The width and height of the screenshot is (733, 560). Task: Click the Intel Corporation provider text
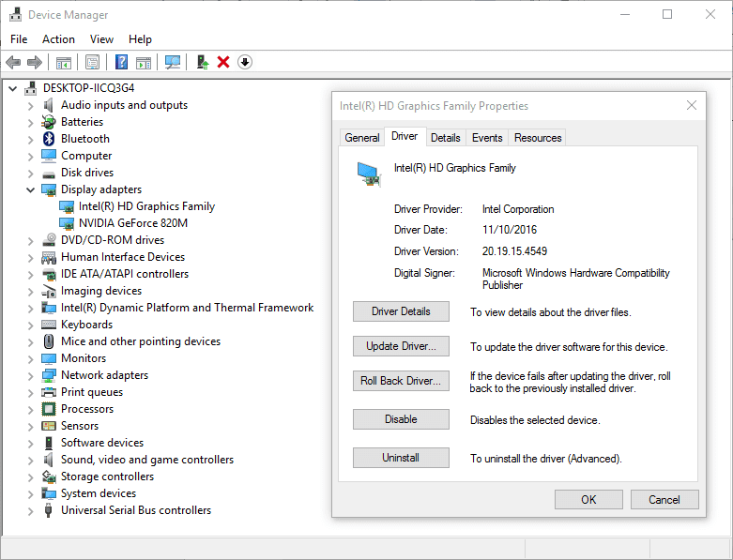click(518, 209)
